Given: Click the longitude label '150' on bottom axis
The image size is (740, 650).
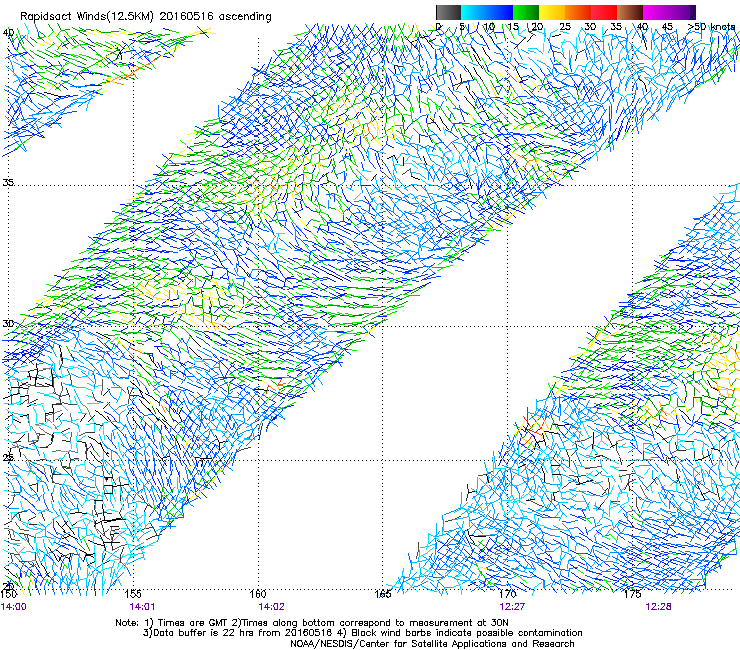Looking at the screenshot, I should 8,594.
